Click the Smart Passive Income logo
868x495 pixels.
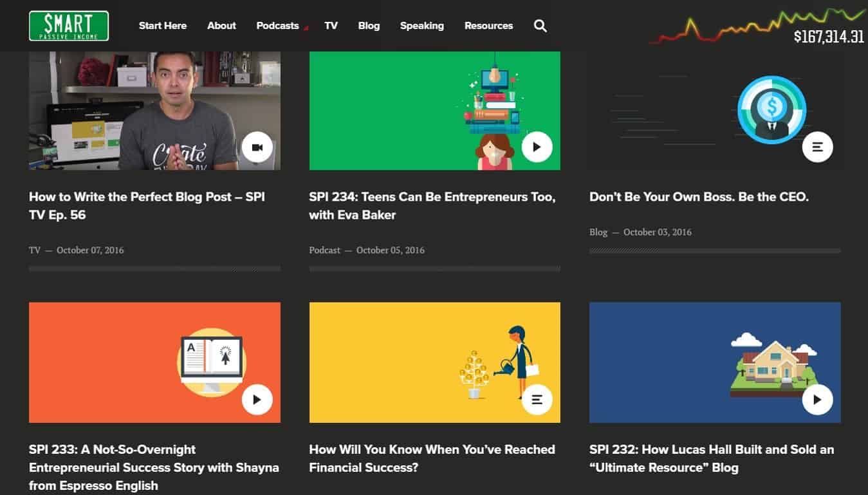(69, 26)
